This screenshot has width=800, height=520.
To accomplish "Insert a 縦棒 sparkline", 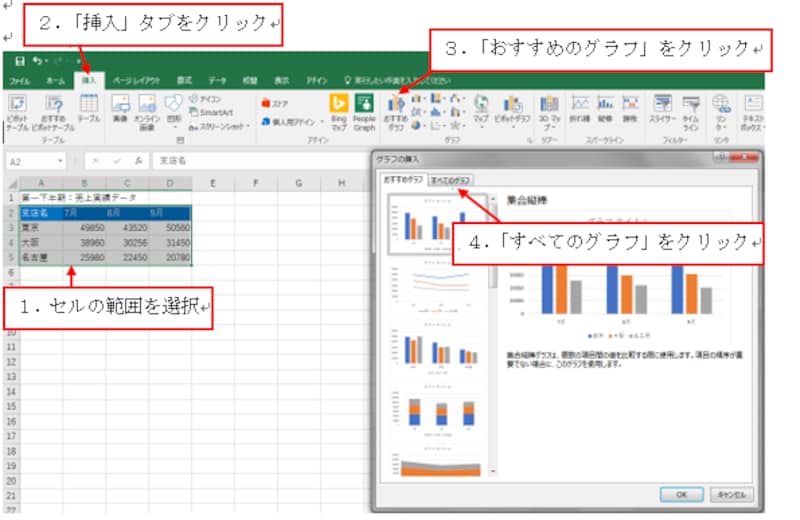I will click(605, 109).
